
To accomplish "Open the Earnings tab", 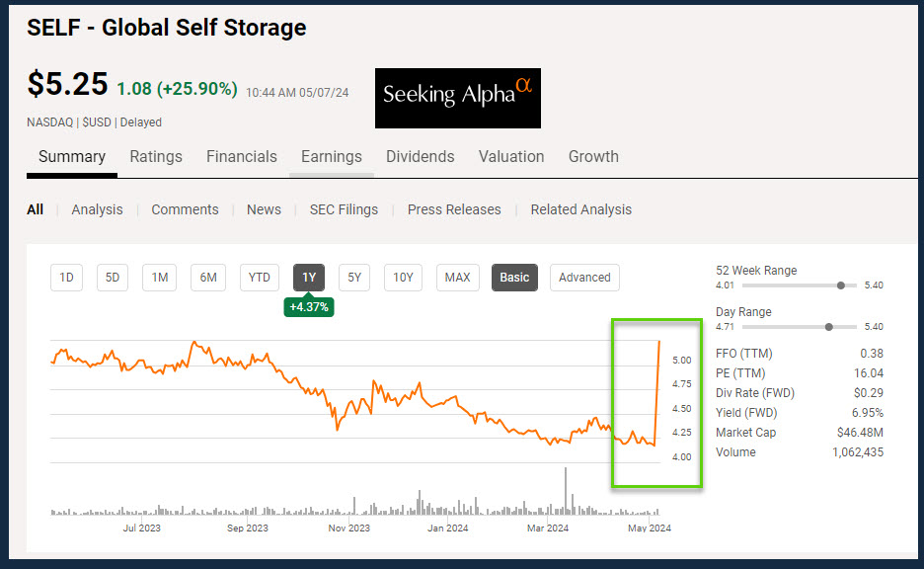I will [331, 156].
